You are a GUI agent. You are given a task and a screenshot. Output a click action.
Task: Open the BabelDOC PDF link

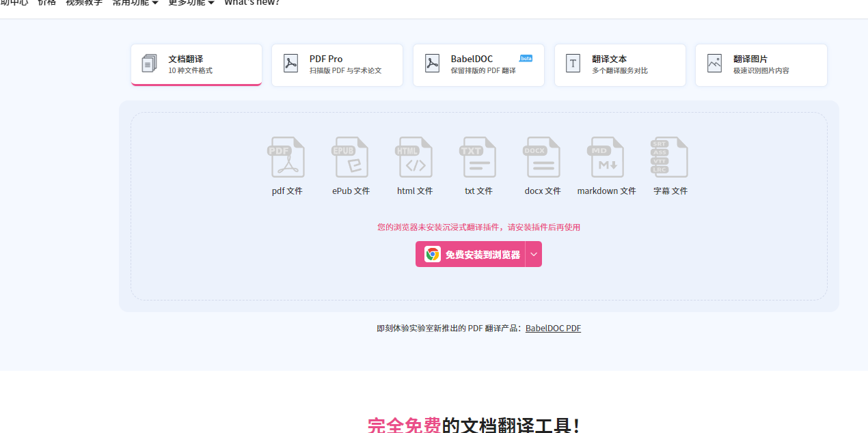pos(553,329)
